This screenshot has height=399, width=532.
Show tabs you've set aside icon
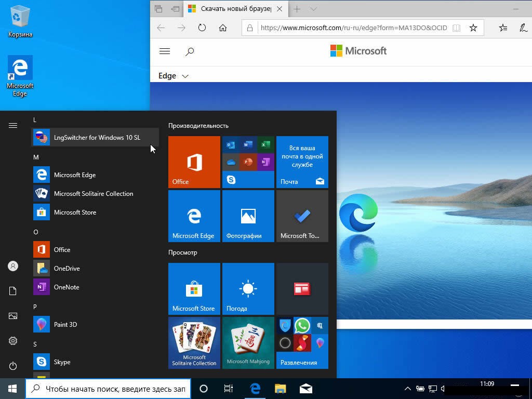pos(158,9)
